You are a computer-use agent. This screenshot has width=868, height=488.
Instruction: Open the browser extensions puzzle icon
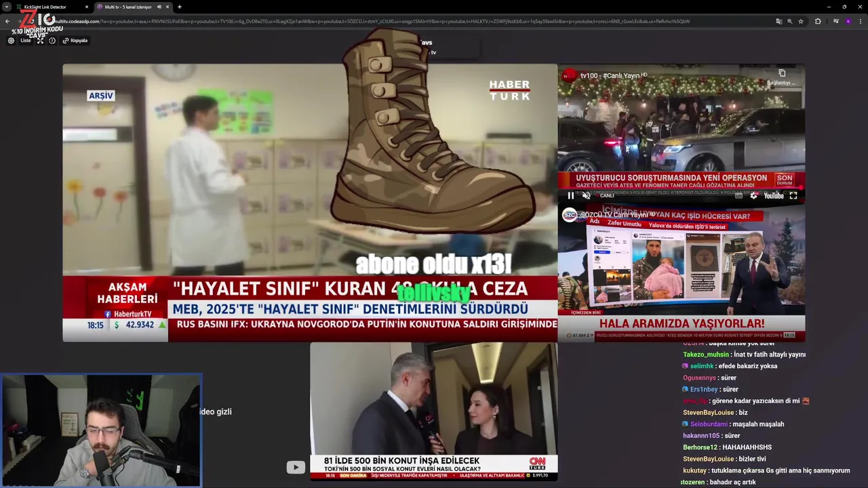[x=818, y=21]
